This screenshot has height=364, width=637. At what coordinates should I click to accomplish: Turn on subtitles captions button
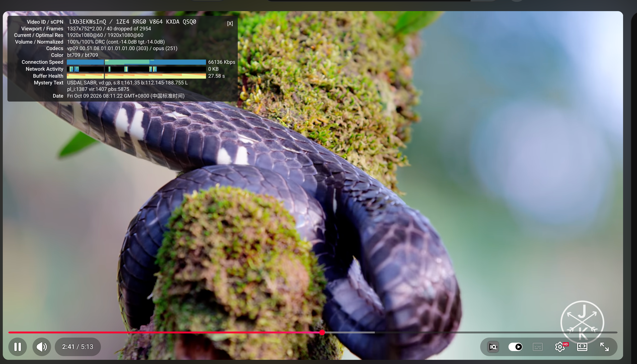537,347
